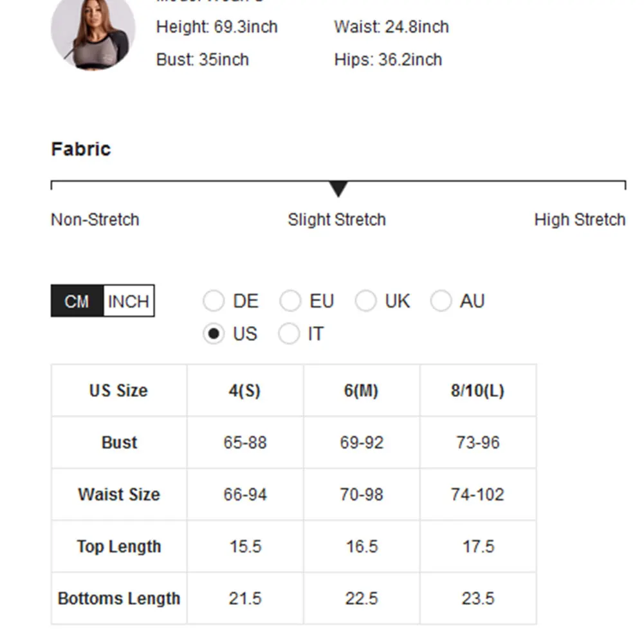Screen dimensions: 644x644
Task: Switch measurements to CM
Action: (x=77, y=301)
